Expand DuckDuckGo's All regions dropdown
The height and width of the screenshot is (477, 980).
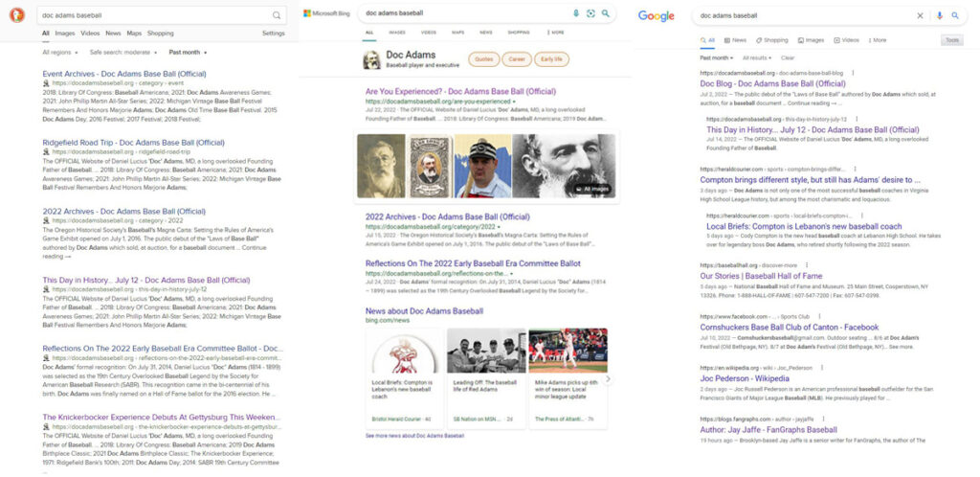pos(59,53)
